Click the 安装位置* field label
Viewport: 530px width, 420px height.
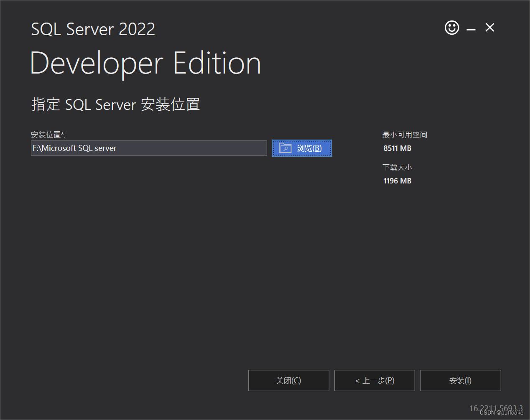pos(48,135)
